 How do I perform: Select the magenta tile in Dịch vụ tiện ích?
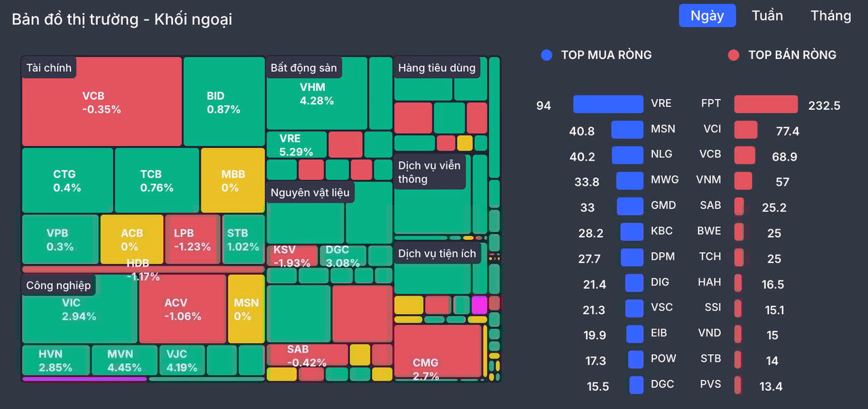479,305
